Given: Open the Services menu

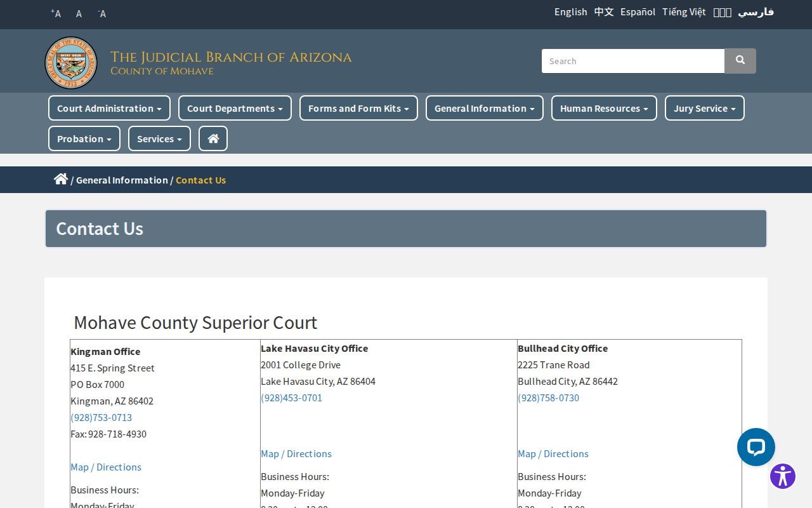Looking at the screenshot, I should 159,138.
